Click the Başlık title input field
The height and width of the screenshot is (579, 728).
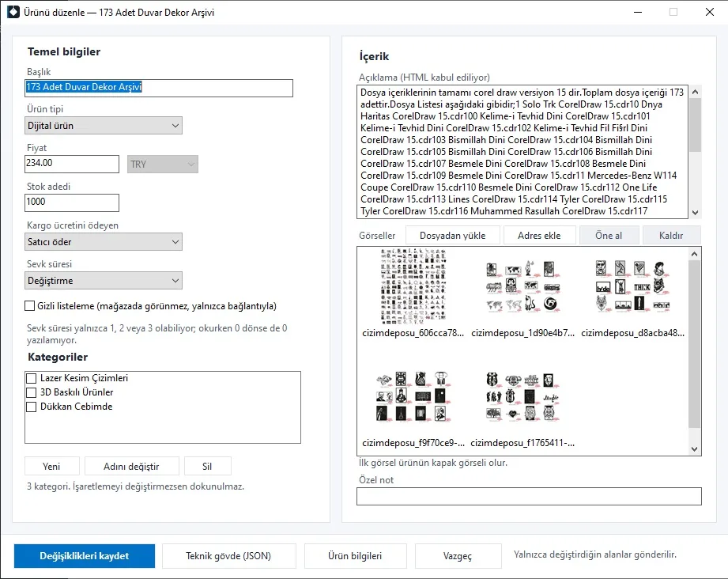[159, 88]
